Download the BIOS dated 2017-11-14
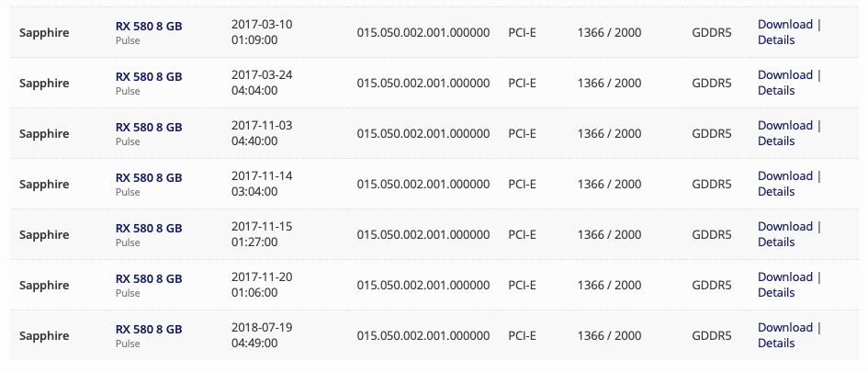 pos(784,176)
